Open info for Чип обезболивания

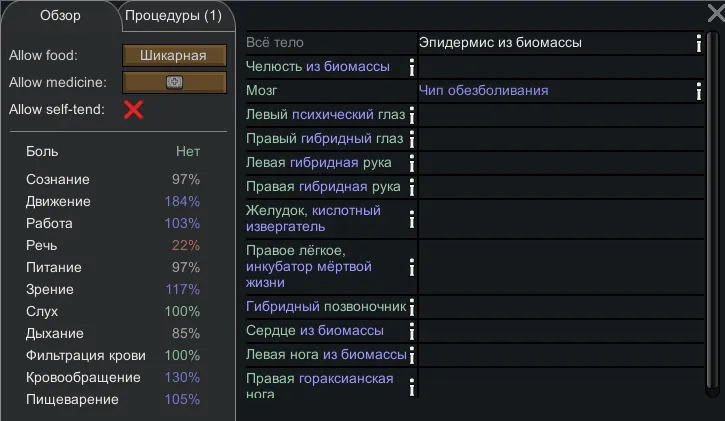click(x=698, y=91)
